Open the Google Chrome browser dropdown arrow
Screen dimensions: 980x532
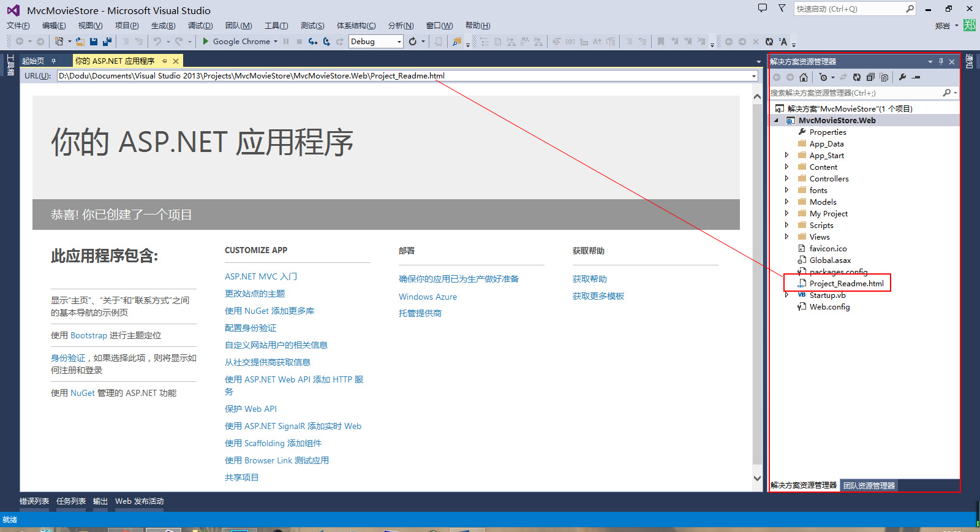pyautogui.click(x=276, y=42)
